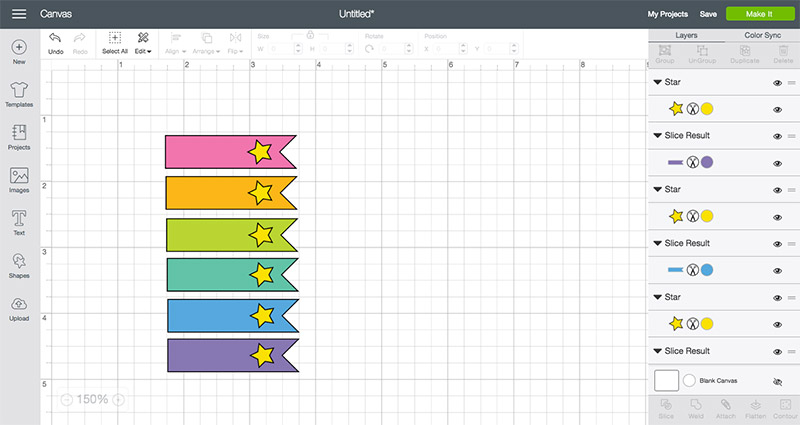800x425 pixels.
Task: Click the UnGroup icon
Action: tap(703, 50)
